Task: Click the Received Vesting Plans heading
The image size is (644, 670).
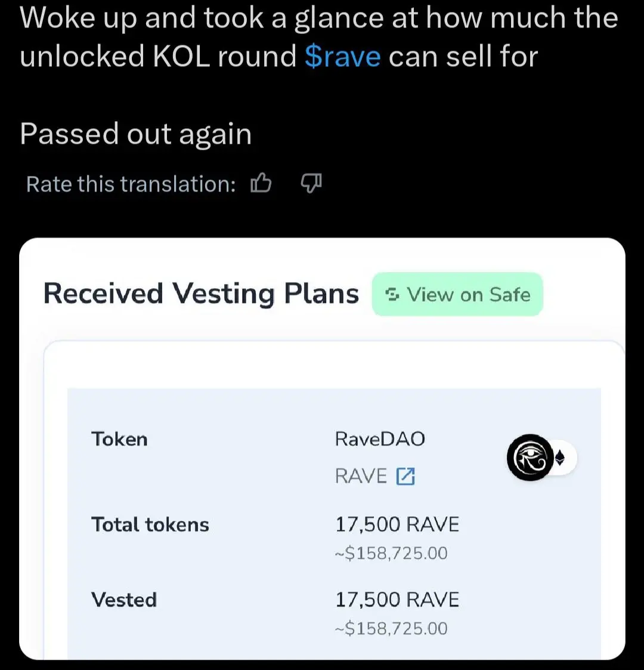Action: pos(201,294)
